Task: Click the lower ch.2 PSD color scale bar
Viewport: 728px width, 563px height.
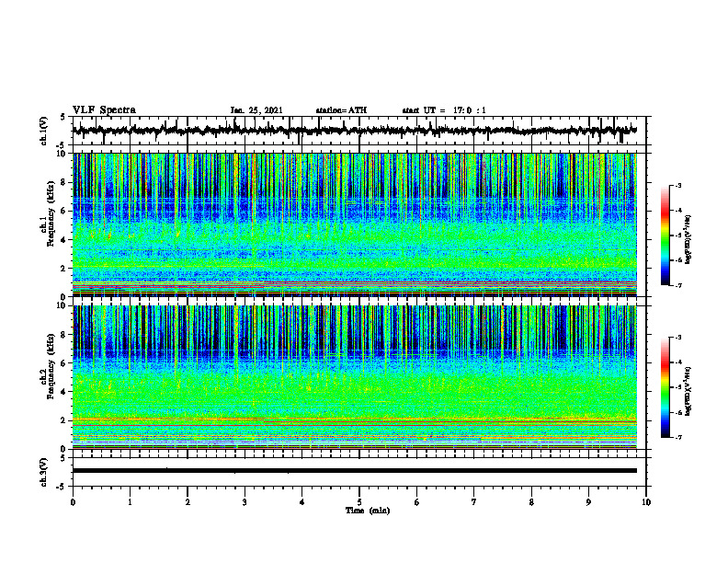Action: (x=665, y=387)
